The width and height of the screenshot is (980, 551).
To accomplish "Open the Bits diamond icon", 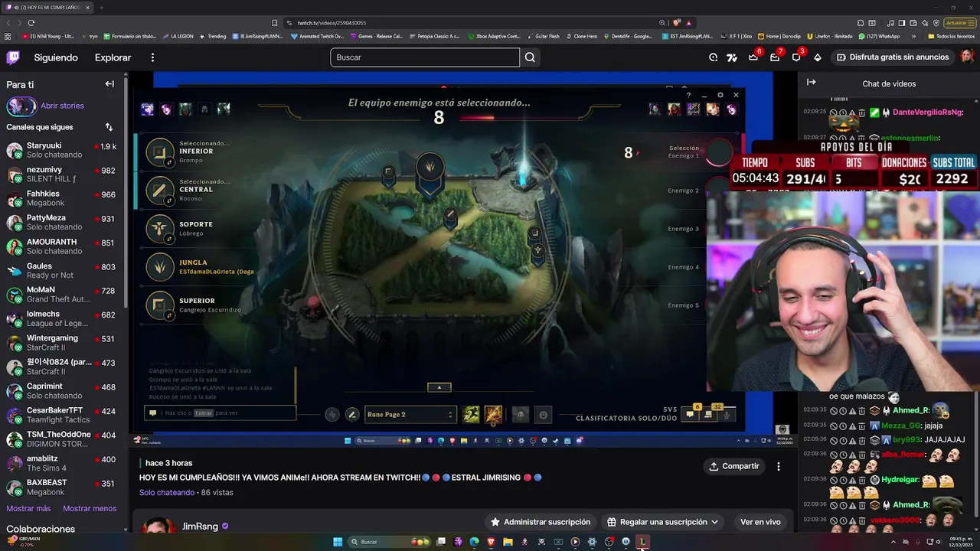I will point(817,57).
